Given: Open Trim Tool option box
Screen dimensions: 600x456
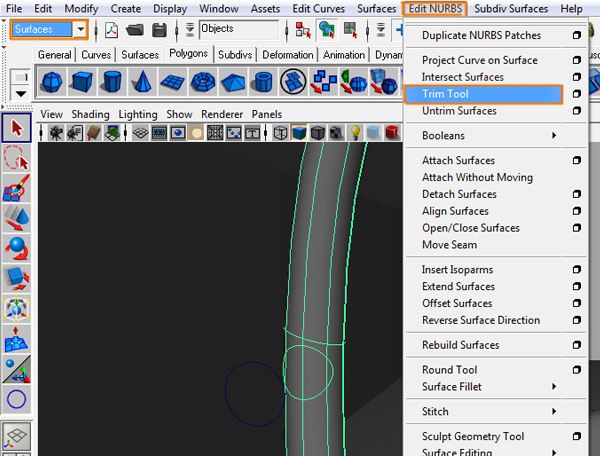Looking at the screenshot, I should (x=577, y=94).
